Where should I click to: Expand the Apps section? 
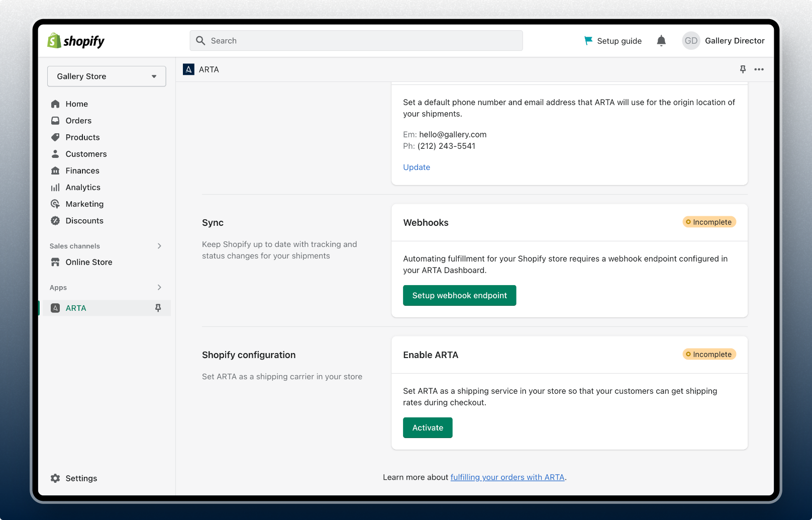pos(159,287)
